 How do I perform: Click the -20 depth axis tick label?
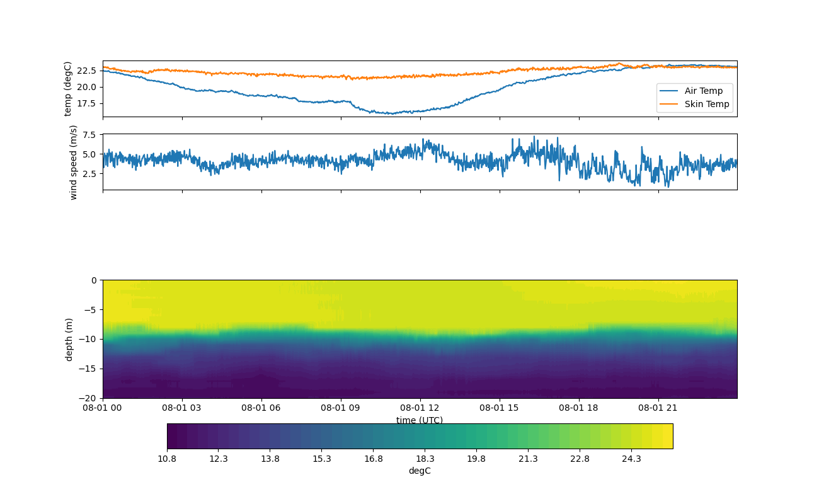pos(89,398)
